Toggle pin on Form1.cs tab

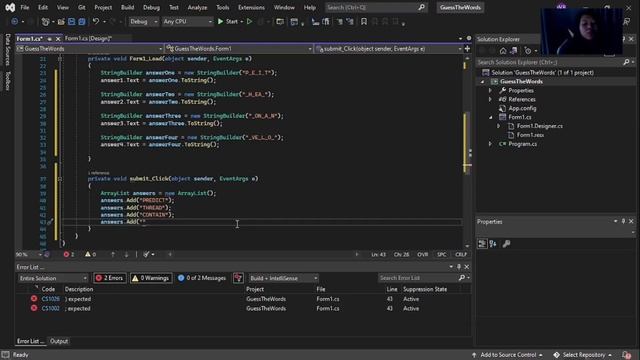coord(49,38)
